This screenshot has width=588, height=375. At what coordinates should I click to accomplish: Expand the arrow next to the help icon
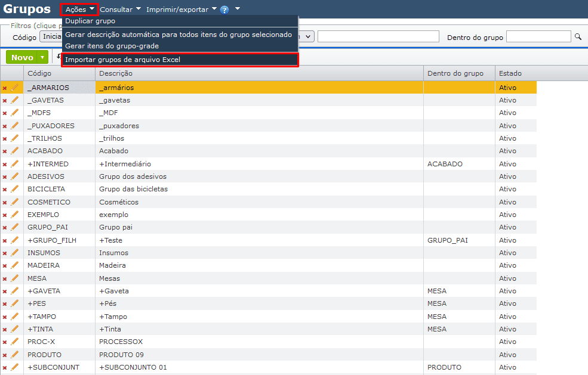(238, 8)
